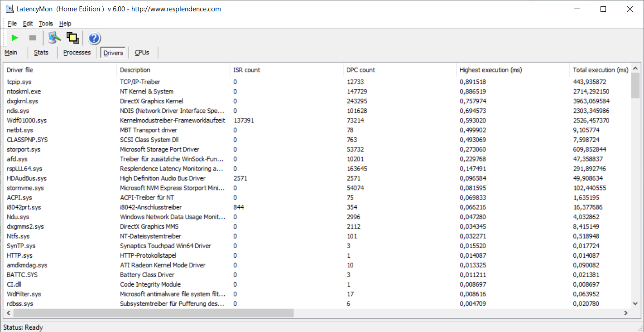
Task: Click the vertical scrollbar down arrow
Action: pyautogui.click(x=635, y=303)
